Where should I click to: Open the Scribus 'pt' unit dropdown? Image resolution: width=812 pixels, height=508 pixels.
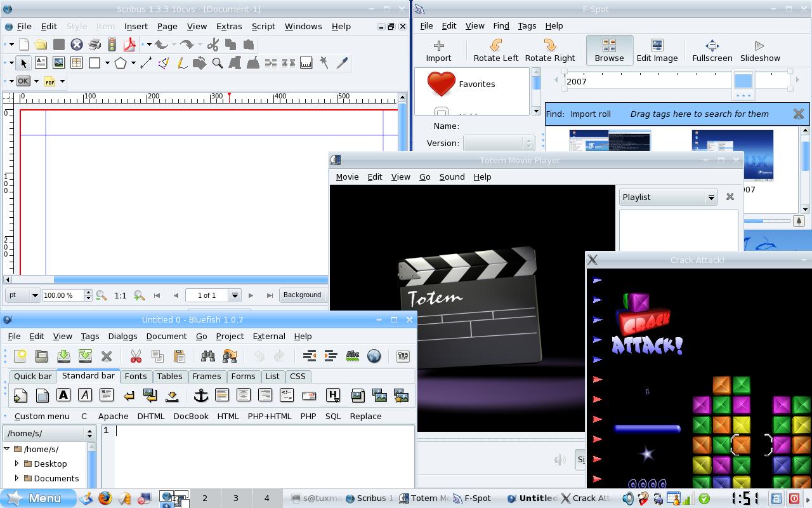[x=23, y=295]
